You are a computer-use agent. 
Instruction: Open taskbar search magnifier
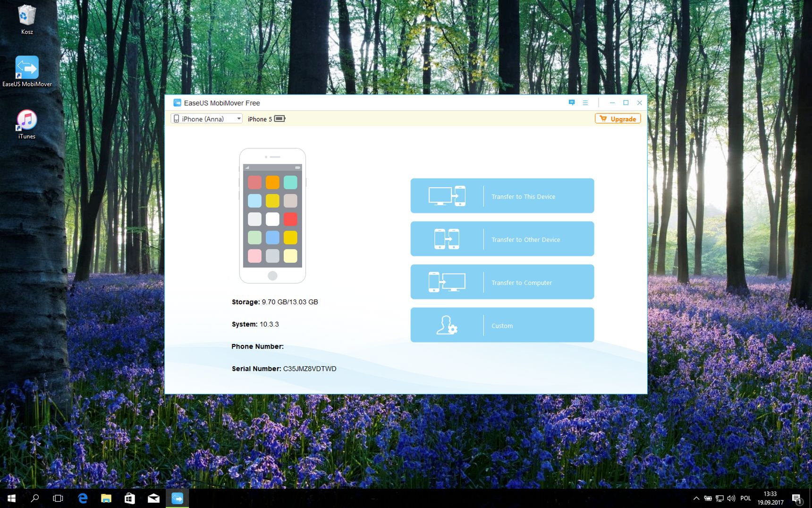[35, 498]
